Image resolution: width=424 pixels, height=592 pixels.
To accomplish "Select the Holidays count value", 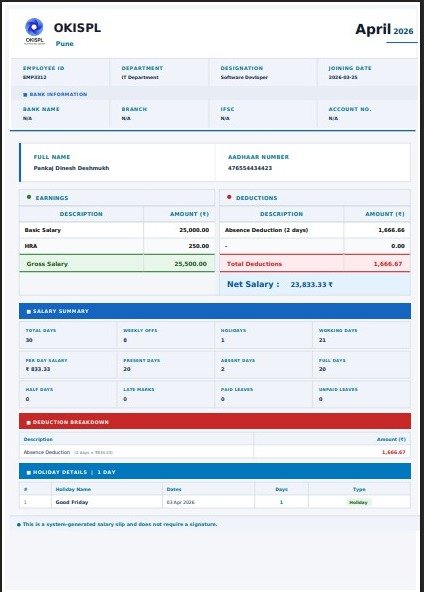I will pyautogui.click(x=223, y=340).
